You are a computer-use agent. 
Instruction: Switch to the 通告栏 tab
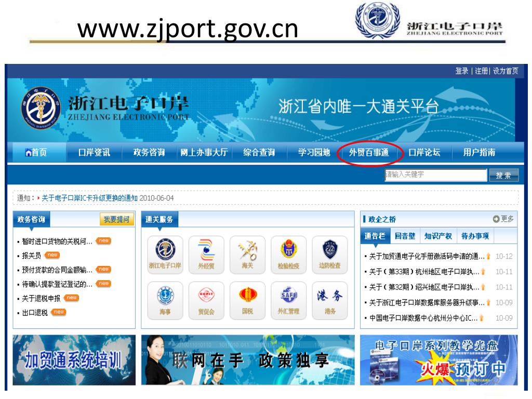(x=375, y=236)
